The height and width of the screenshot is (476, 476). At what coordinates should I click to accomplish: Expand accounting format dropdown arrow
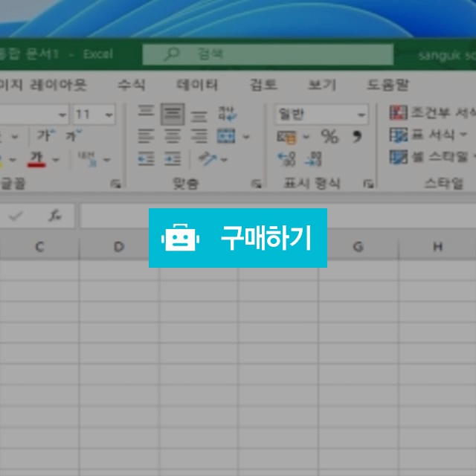click(306, 137)
